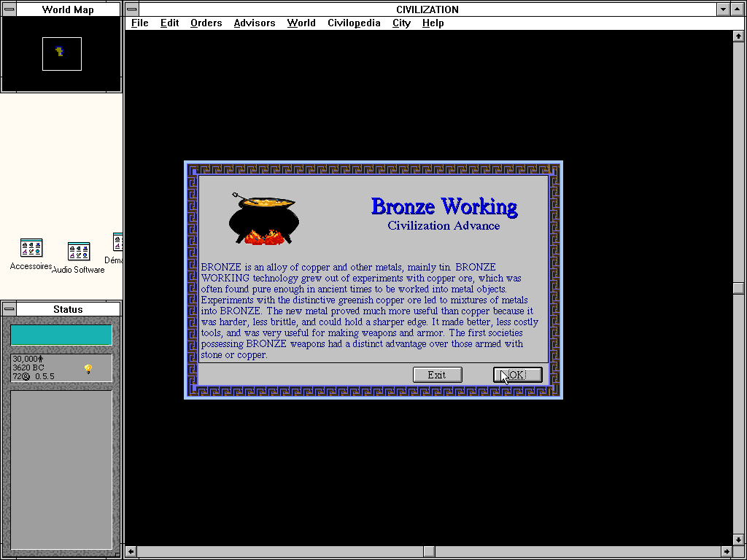Click the 0.5.5 tax rate text
Viewport: 747px width, 560px height.
click(x=44, y=376)
